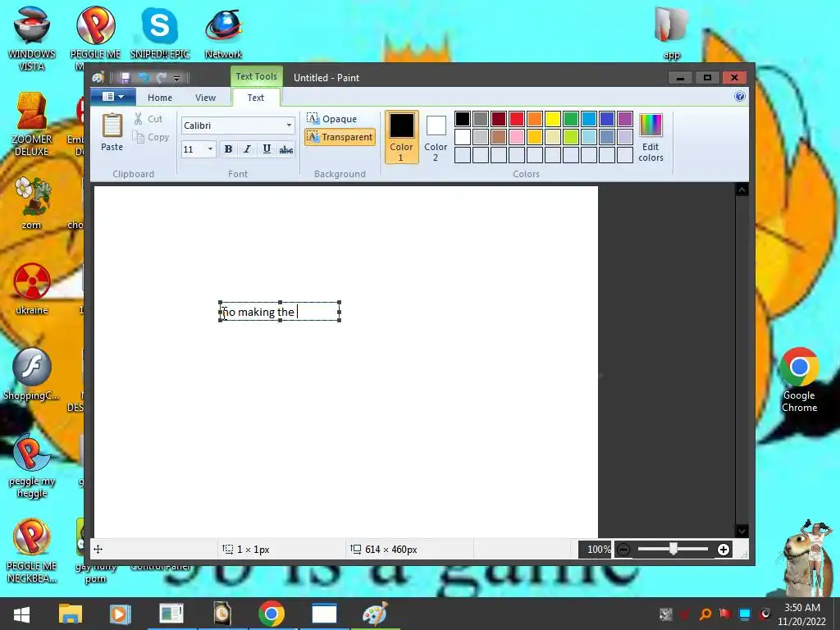Select the app desktop icon
The image size is (840, 630).
pyautogui.click(x=671, y=33)
